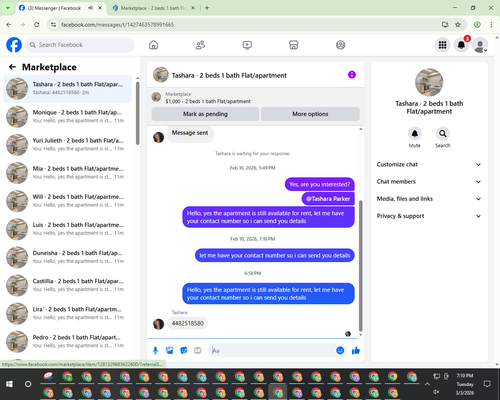Viewport: 500px width, 400px height.
Task: Open the Facebook home logo
Action: tap(14, 45)
